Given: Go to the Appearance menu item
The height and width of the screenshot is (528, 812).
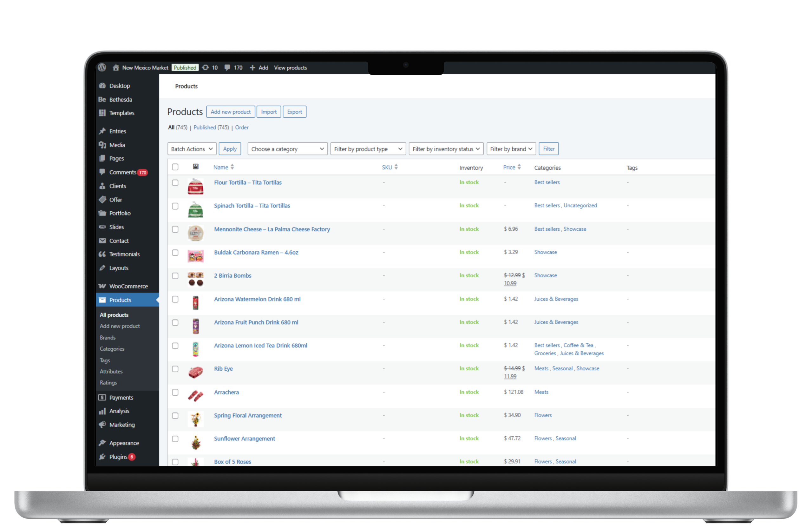Looking at the screenshot, I should (x=124, y=443).
